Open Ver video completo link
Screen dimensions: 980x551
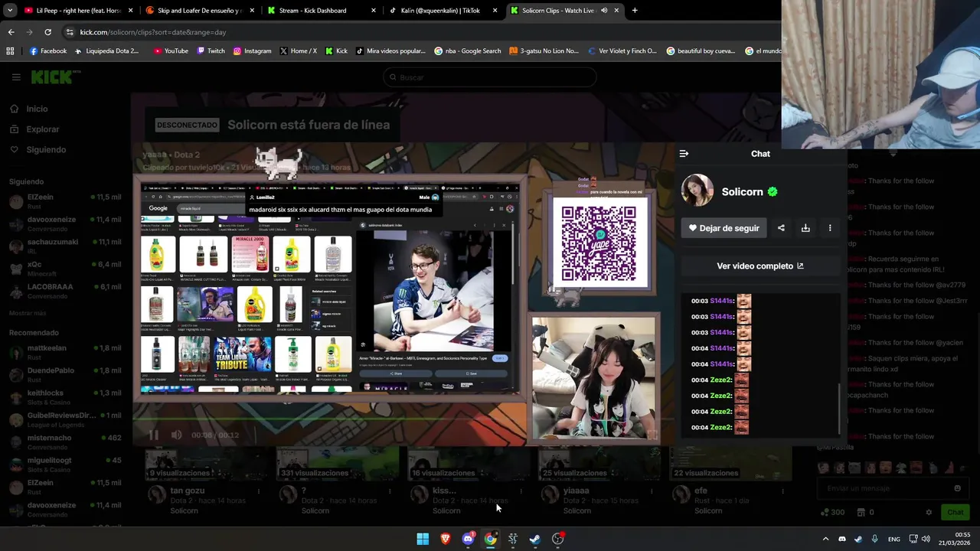click(760, 266)
